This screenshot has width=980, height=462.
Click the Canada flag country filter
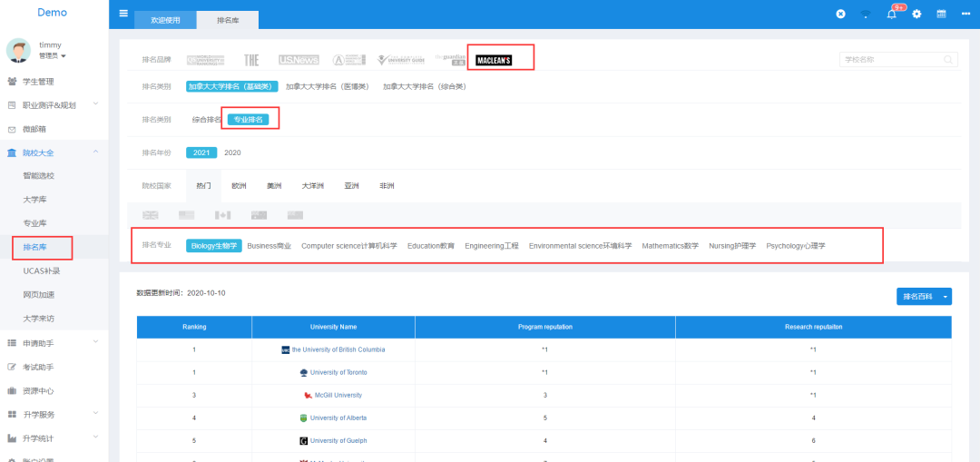pos(222,215)
